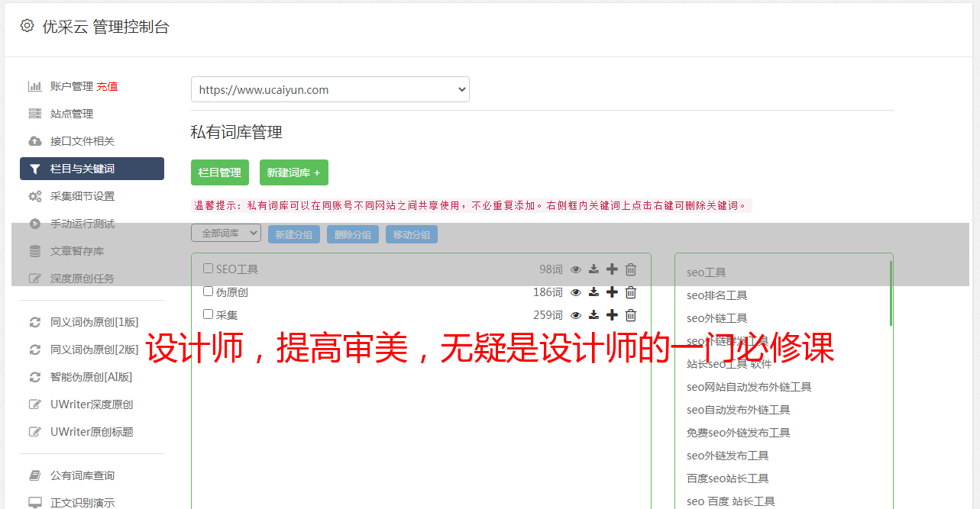Click the funnel icon for 栏目与关键词
Image resolution: width=980 pixels, height=509 pixels.
[x=35, y=169]
